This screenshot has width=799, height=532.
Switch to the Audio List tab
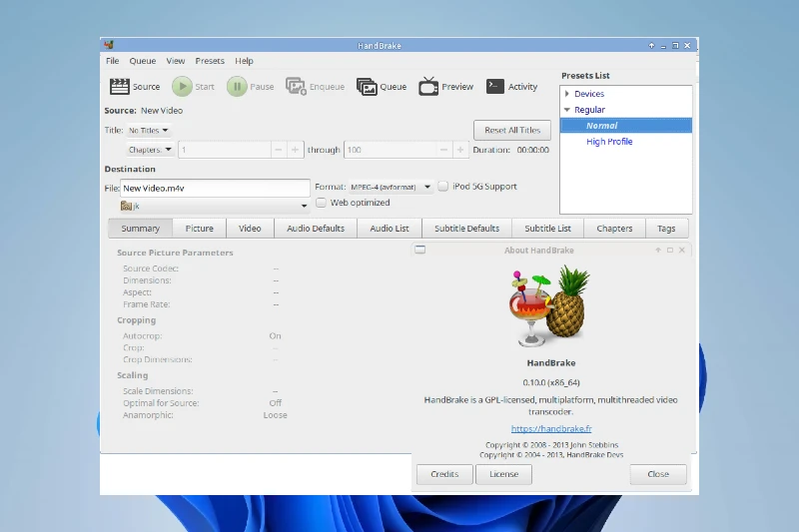(390, 229)
